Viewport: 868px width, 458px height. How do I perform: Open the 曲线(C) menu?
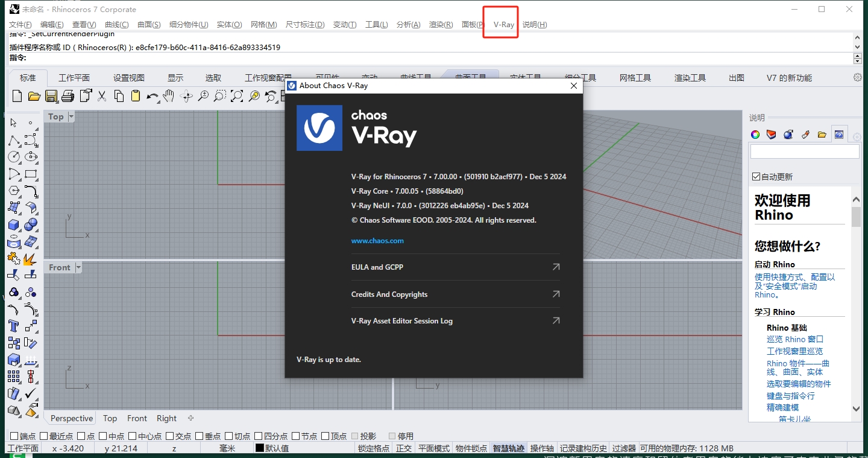coord(116,25)
